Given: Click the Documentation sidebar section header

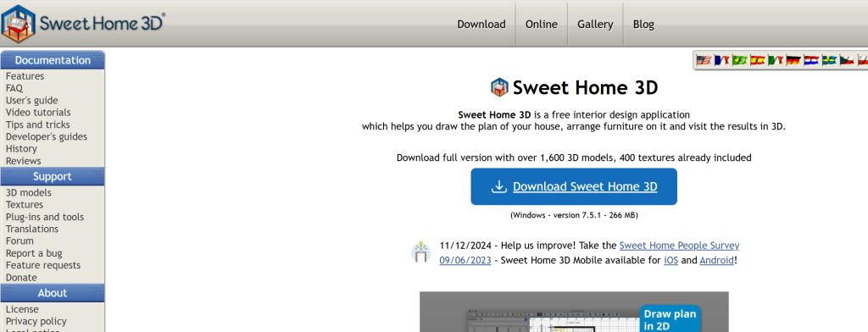Looking at the screenshot, I should point(53,60).
